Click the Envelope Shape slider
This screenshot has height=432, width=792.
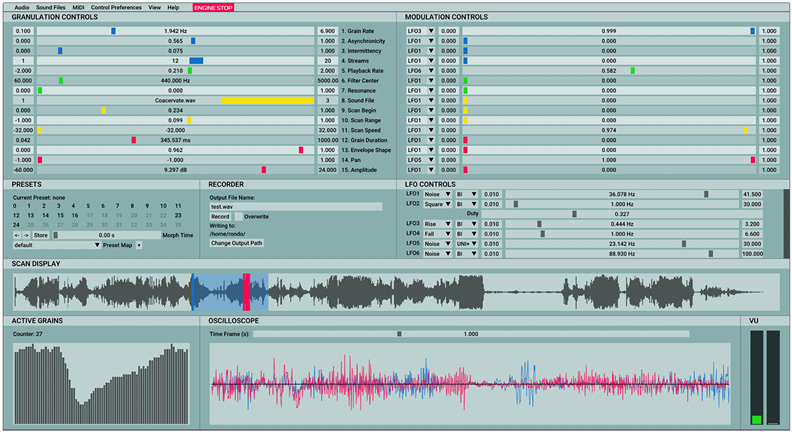[175, 150]
